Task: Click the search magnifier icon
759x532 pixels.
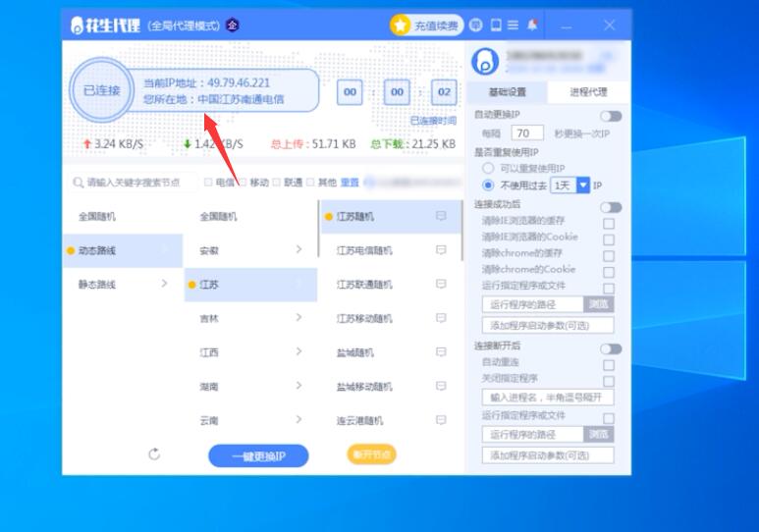Action: 78,183
